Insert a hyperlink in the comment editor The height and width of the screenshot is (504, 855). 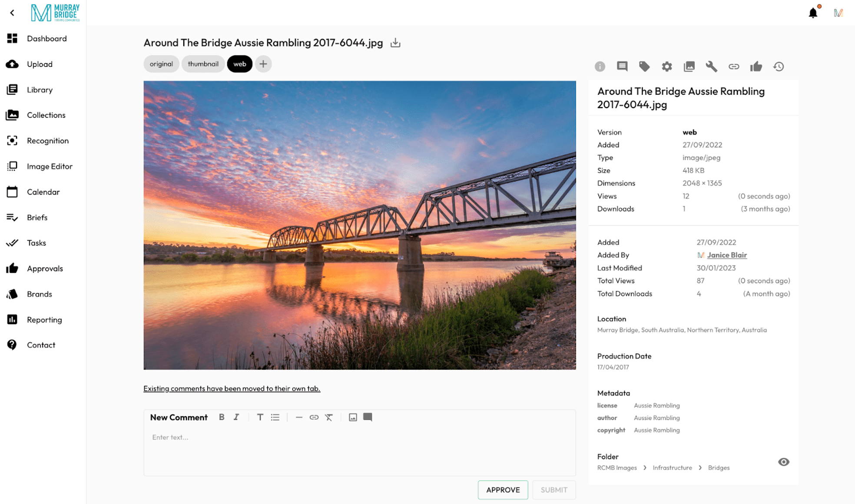(x=314, y=417)
